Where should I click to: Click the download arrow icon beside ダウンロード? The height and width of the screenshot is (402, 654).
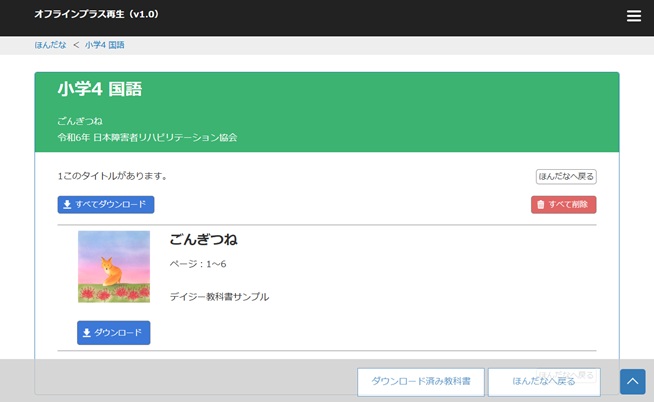pos(87,333)
